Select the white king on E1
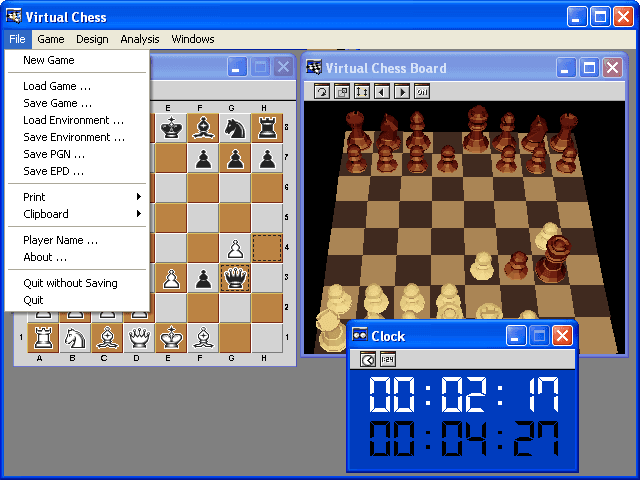640x480 pixels. [171, 338]
